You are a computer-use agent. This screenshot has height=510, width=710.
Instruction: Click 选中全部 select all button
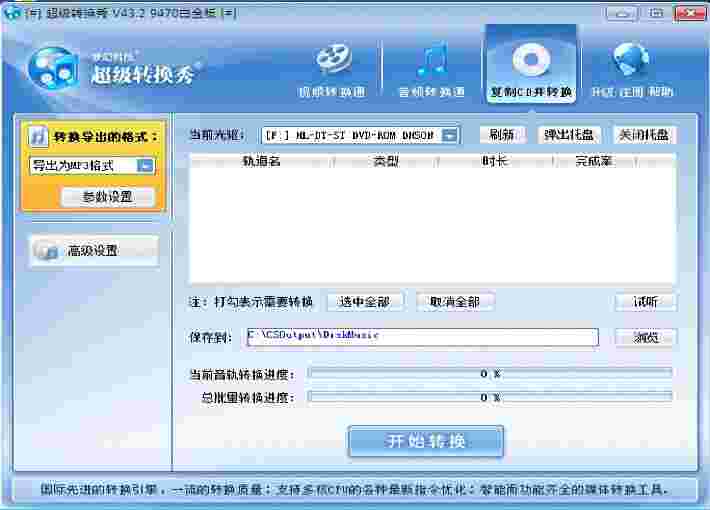365,302
